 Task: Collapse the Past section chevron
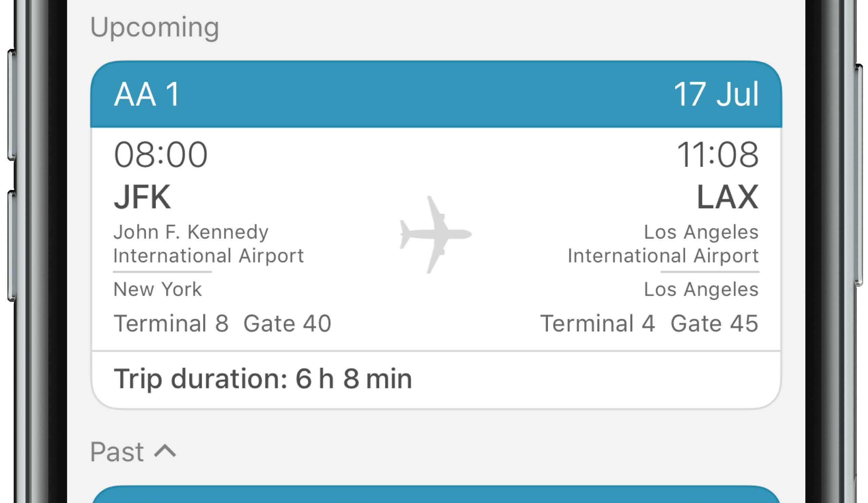[x=165, y=451]
